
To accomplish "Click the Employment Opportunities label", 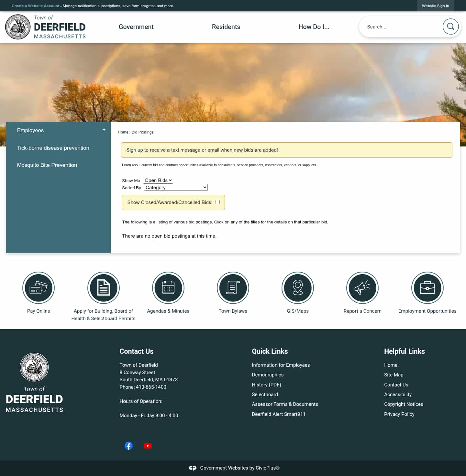I will point(427,311).
